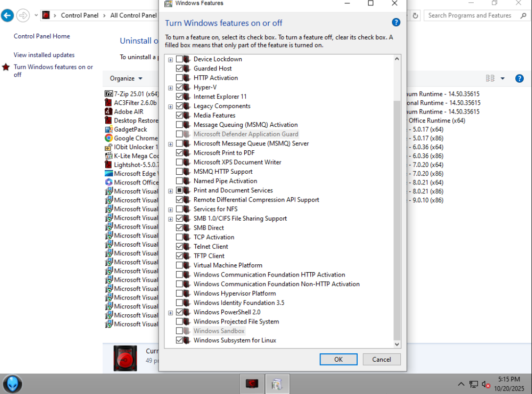Open the red taskbar application icon
The width and height of the screenshot is (532, 394).
click(252, 384)
